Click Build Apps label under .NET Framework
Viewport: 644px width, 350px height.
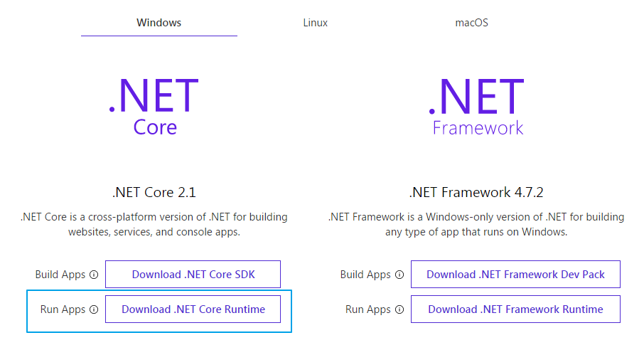tap(365, 275)
